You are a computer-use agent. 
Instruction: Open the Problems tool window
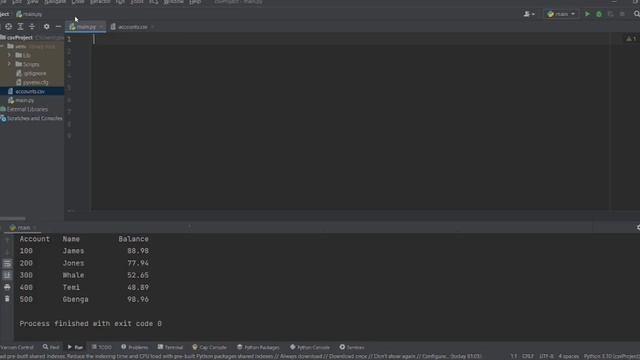[x=135, y=347]
